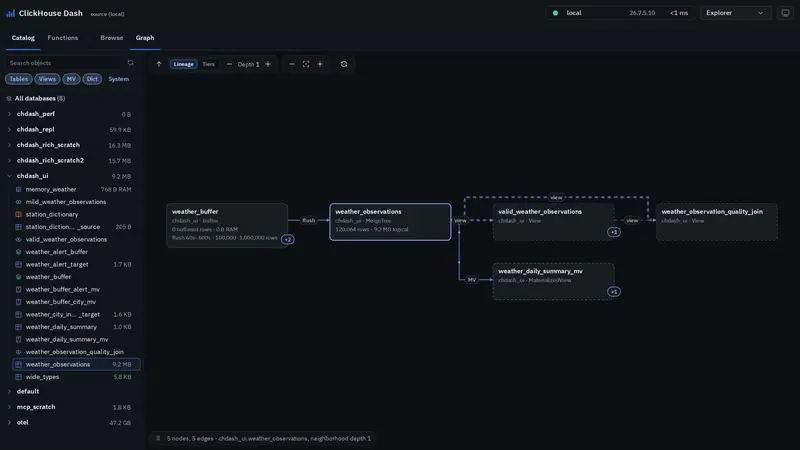Click the memory_weather table icon

pos(18,189)
